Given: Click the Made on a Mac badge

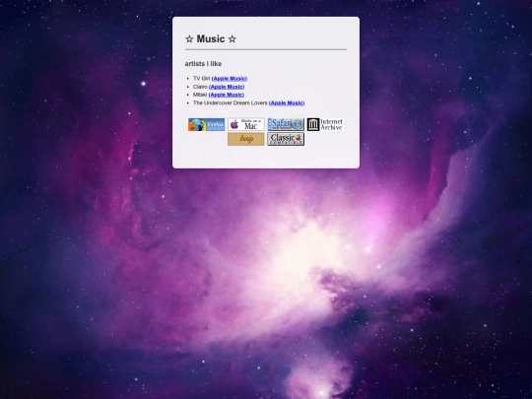Looking at the screenshot, I should pyautogui.click(x=246, y=124).
